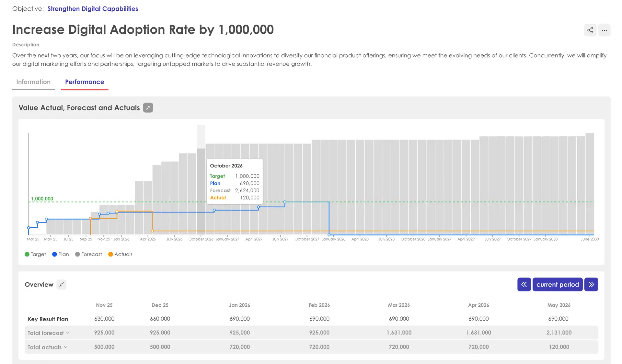Click the Key Result Plan value for Nov 25

(104, 319)
